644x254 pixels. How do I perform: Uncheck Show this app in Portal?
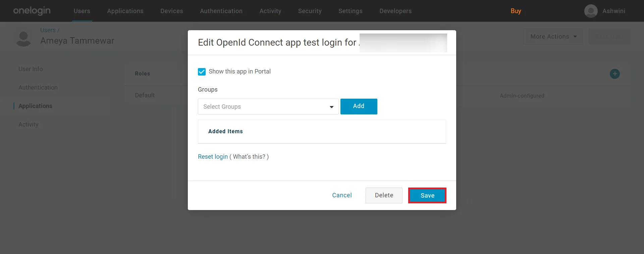202,72
